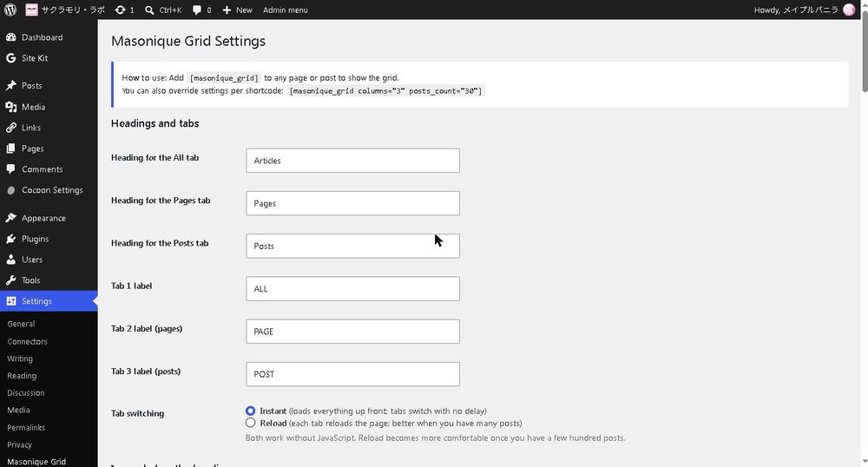The width and height of the screenshot is (868, 467).
Task: Click the [masonique_grid] shortcode text
Action: (x=224, y=78)
